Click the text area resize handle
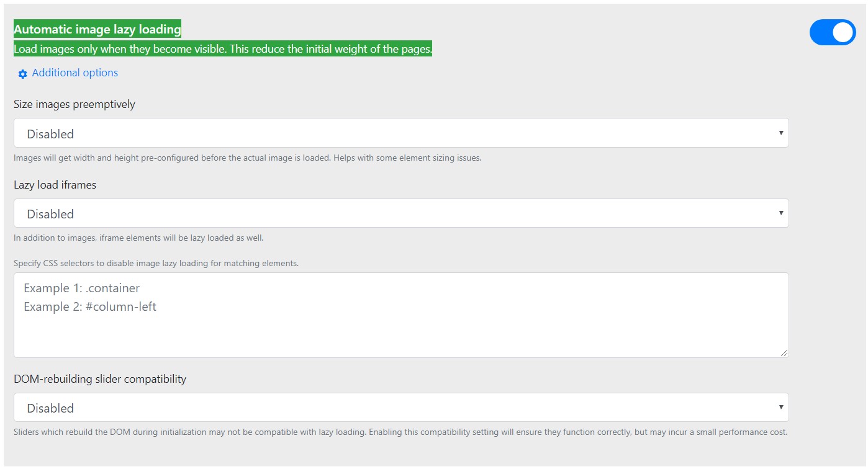Image resolution: width=868 pixels, height=469 pixels. pos(784,353)
